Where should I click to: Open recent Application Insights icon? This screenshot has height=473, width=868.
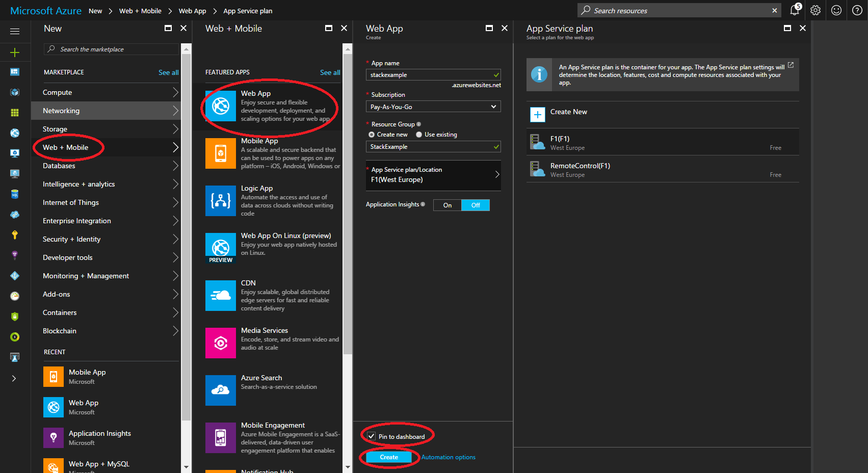click(x=54, y=438)
